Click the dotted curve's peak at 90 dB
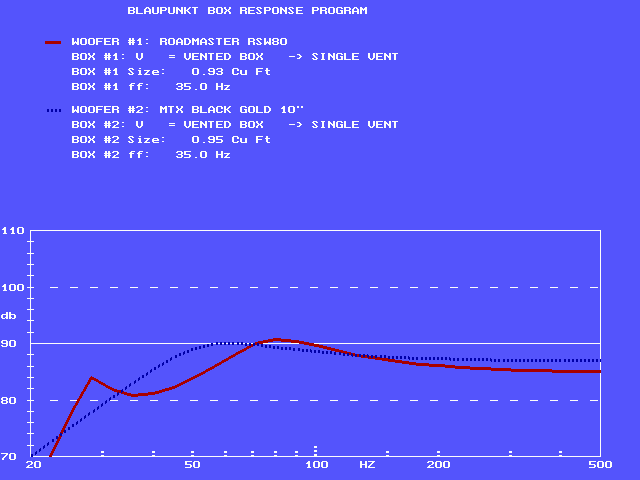 tap(227, 343)
